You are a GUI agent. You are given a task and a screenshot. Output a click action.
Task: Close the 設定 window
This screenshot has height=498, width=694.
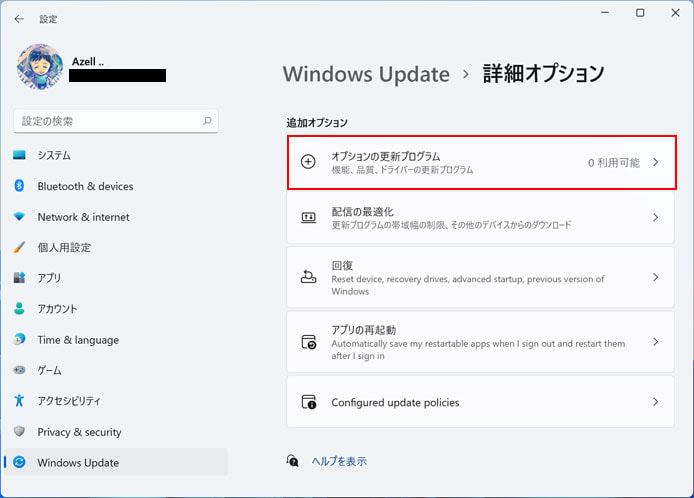[x=675, y=12]
